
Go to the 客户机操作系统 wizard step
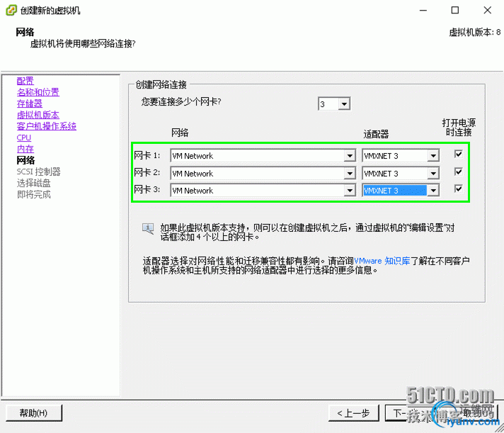(x=47, y=126)
